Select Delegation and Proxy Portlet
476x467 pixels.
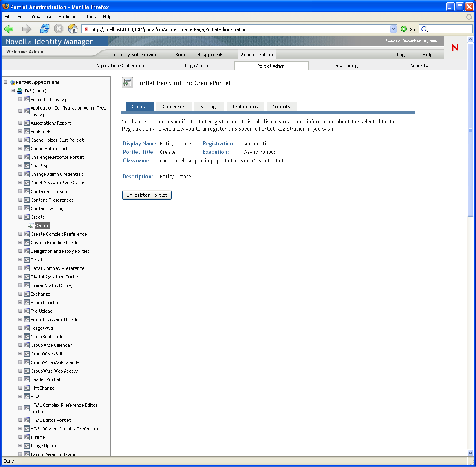[60, 251]
